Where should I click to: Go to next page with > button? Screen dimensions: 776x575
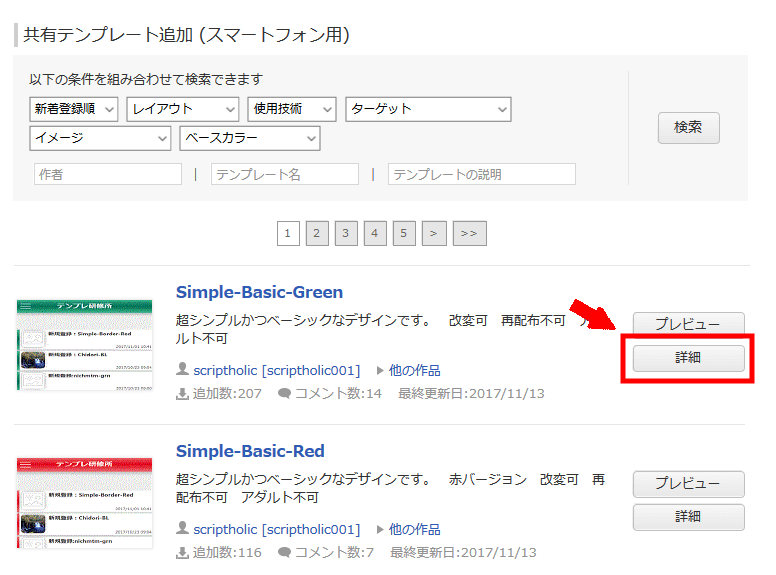point(434,234)
